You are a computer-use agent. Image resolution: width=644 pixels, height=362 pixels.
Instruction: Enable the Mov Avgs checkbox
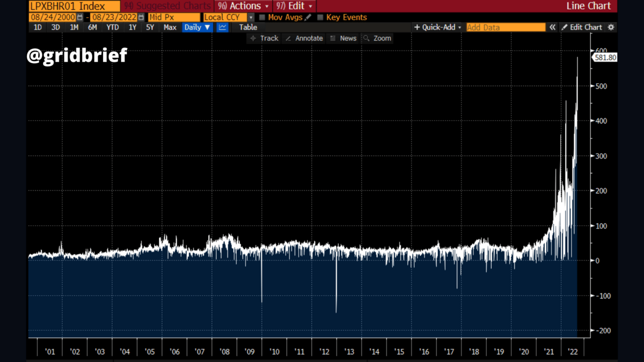(262, 17)
